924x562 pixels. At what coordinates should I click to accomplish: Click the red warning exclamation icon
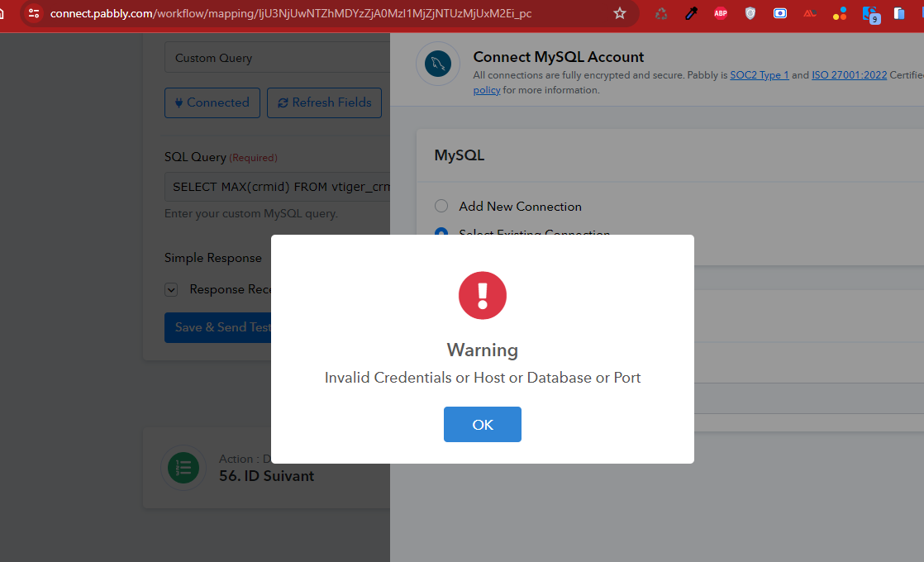482,295
